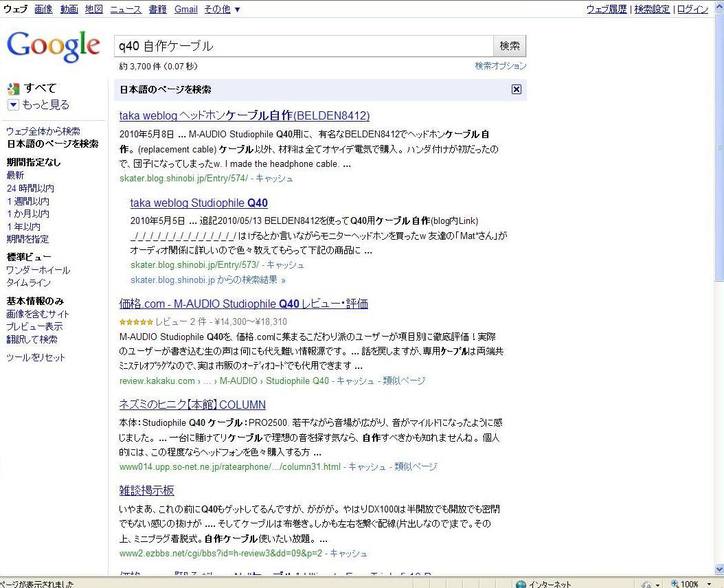Image resolution: width=724 pixels, height=588 pixels.
Task: Open the 画像 tab in top navigation
Action: click(43, 9)
